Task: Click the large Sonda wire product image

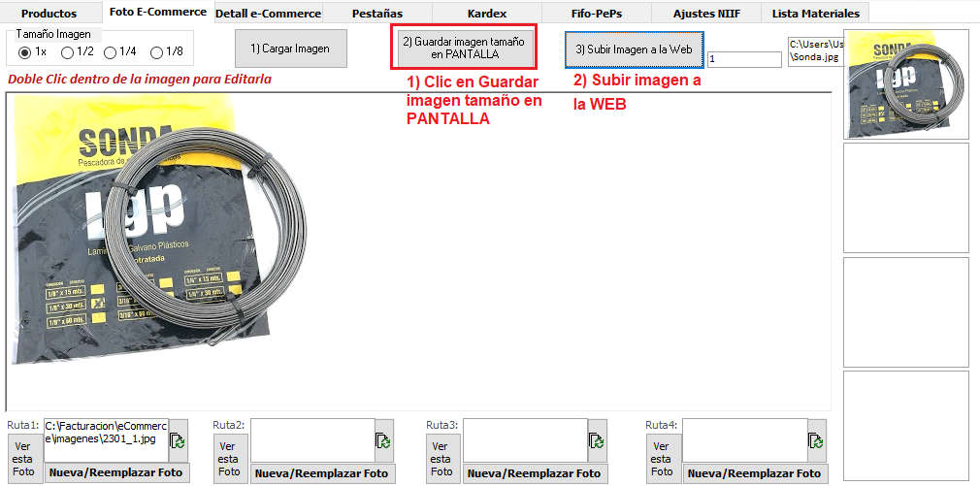Action: point(160,229)
